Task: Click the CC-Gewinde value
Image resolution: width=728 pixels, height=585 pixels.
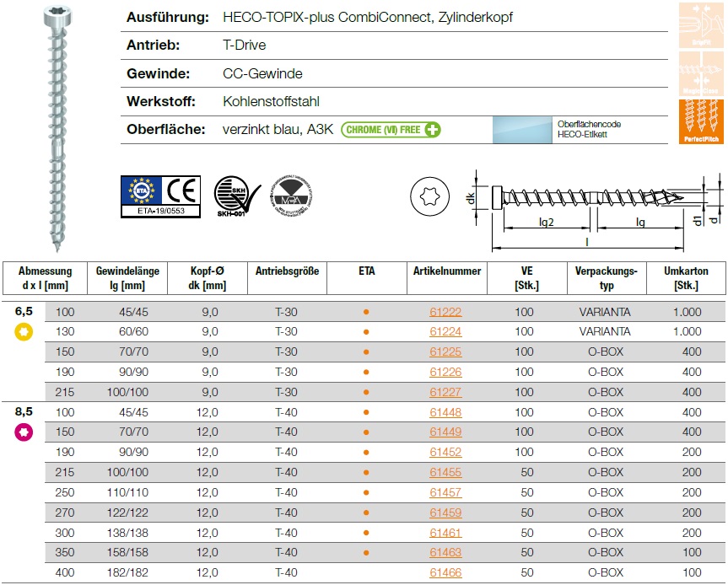Action: tap(262, 73)
